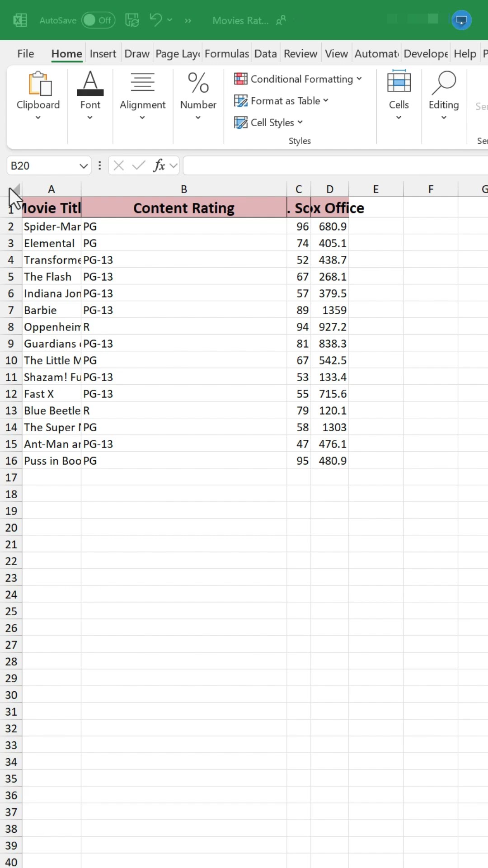Expand the Editing group chevron

tap(444, 118)
